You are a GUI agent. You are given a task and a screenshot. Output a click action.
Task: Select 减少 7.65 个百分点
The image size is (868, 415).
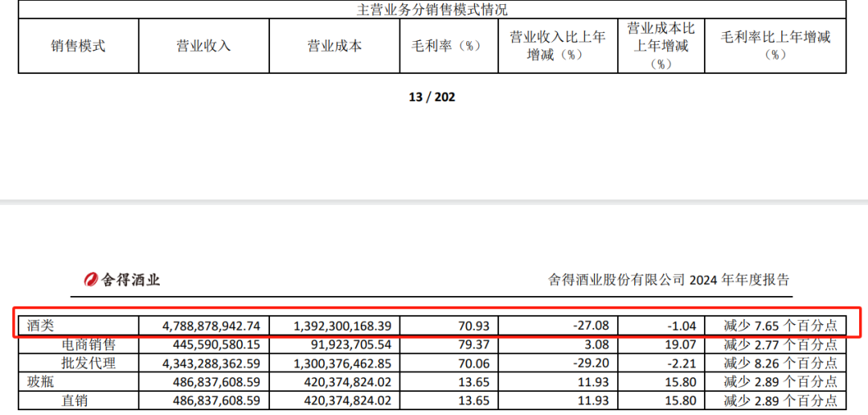click(x=780, y=325)
